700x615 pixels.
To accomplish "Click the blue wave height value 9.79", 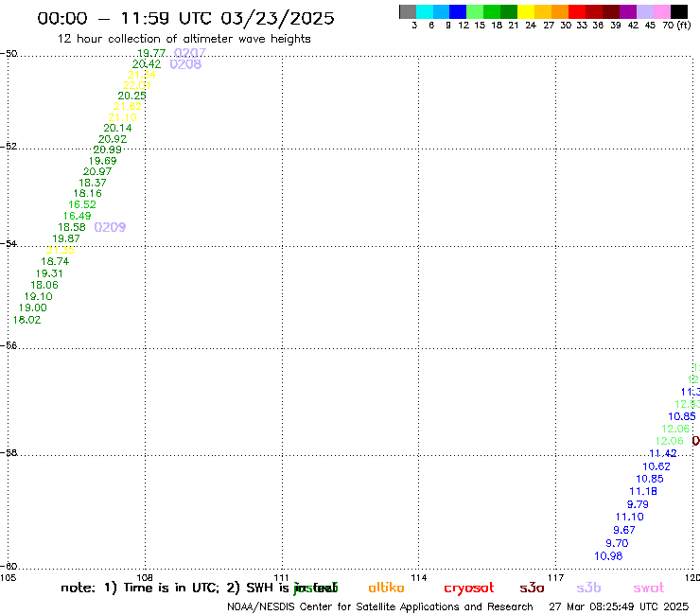I will [x=638, y=504].
